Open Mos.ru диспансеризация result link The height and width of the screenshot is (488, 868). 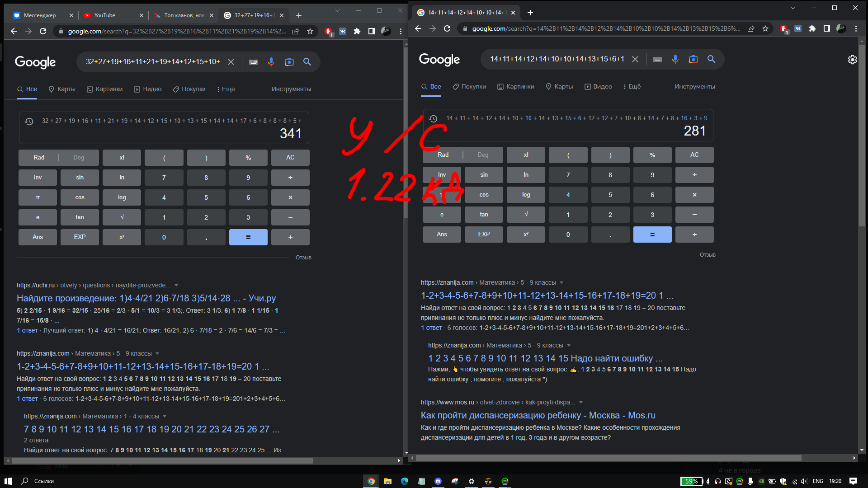point(538,416)
